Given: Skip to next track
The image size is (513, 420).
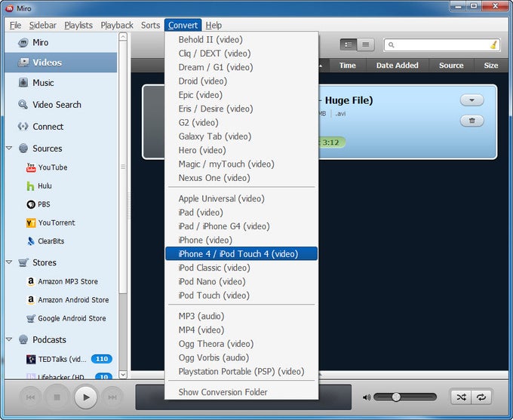Looking at the screenshot, I should click(112, 397).
